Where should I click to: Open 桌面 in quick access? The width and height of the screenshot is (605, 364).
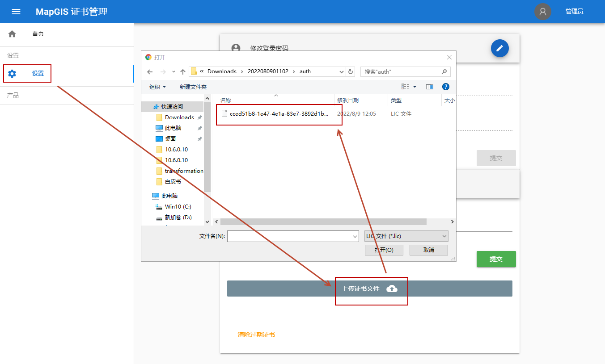click(170, 139)
